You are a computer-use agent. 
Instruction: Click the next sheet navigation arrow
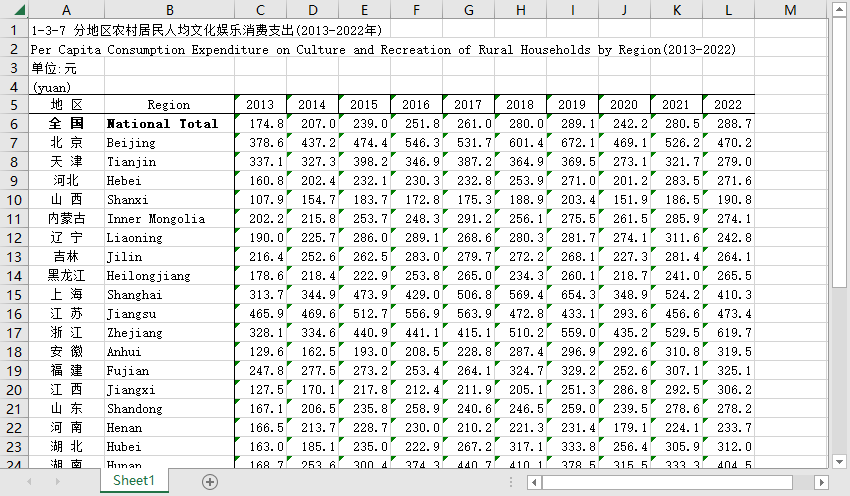(x=57, y=481)
